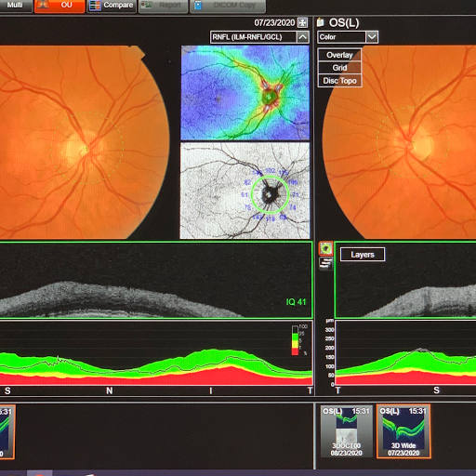Click the partially visible left scan thumbnail

[7, 431]
